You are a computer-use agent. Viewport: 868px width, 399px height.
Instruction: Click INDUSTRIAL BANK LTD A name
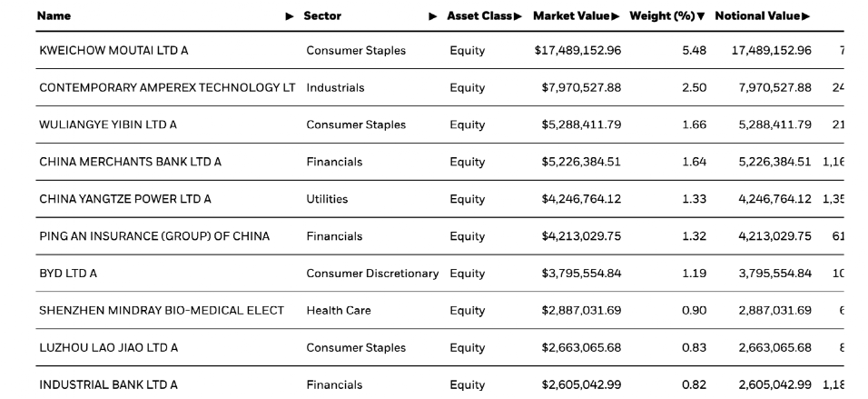click(108, 384)
